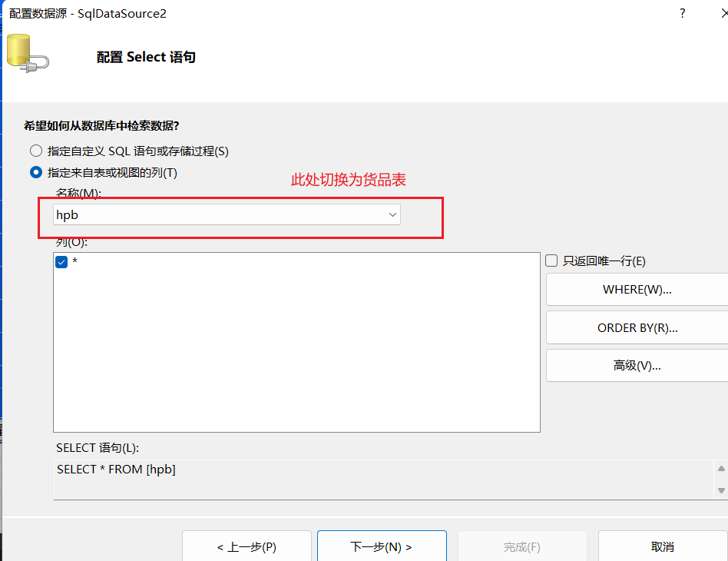Click the help question mark icon
728x561 pixels.
682,13
